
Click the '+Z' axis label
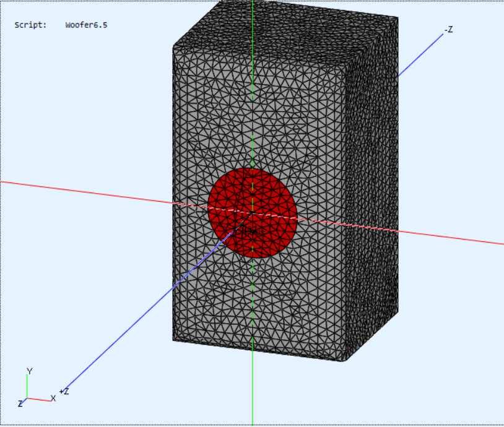coord(64,391)
